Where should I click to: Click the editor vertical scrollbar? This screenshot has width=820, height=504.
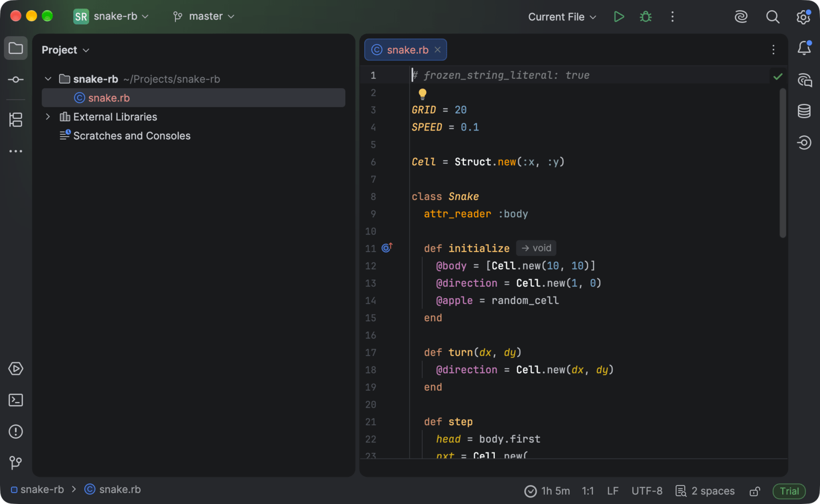[x=783, y=163]
